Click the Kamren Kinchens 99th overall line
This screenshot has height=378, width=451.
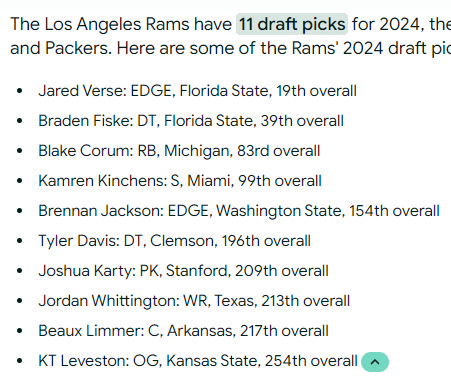[180, 181]
